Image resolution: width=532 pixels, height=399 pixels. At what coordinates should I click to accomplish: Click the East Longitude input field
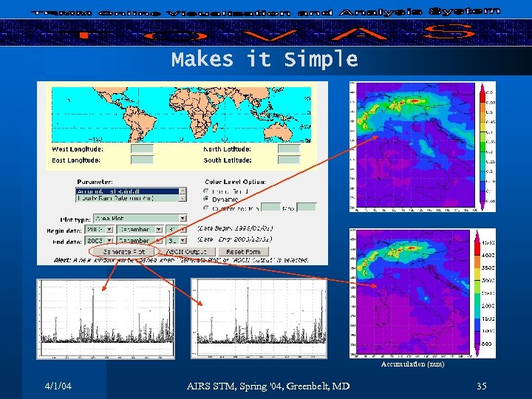click(x=142, y=160)
